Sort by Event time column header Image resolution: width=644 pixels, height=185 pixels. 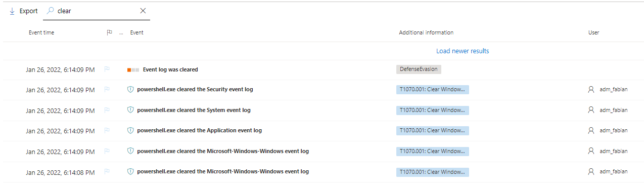(41, 32)
